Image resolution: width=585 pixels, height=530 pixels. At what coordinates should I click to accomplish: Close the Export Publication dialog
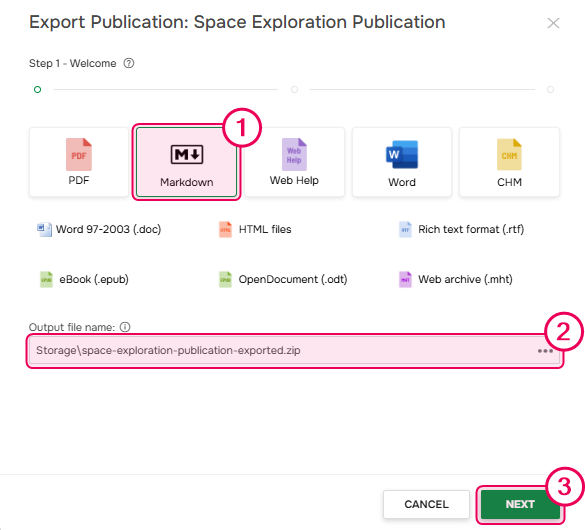[553, 23]
